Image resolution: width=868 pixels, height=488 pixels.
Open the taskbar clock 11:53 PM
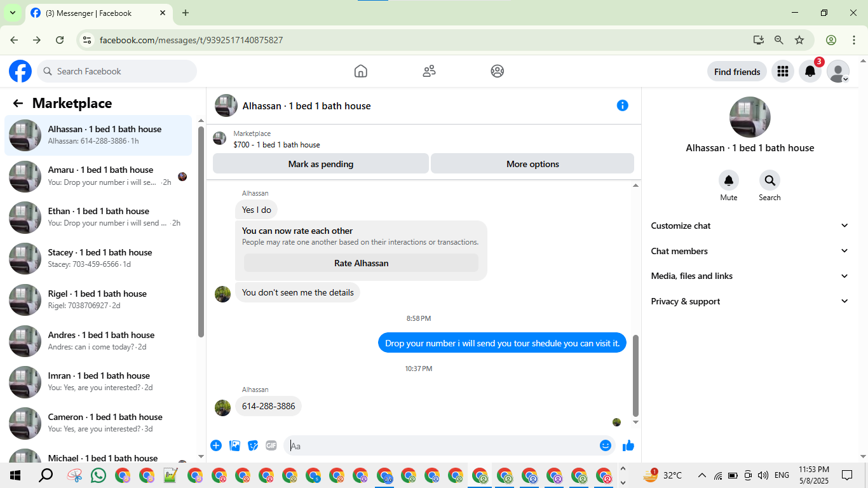(x=813, y=475)
